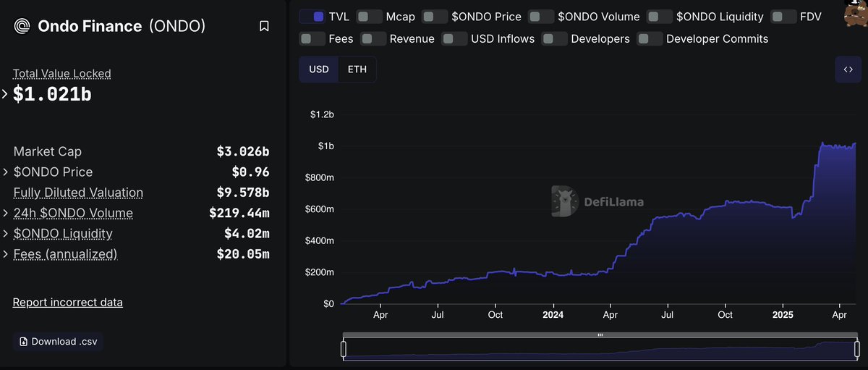Viewport: 868px width, 370px height.
Task: Click the Ondo Finance (ONDO) title
Action: pos(122,26)
